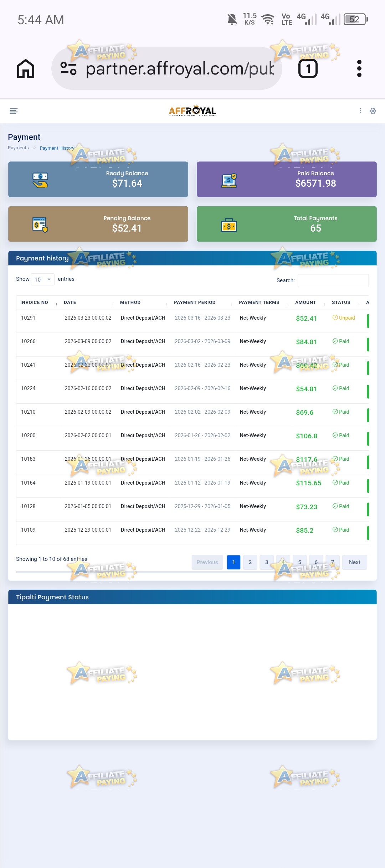Click Paid check icon for invoice 10224

click(x=335, y=388)
